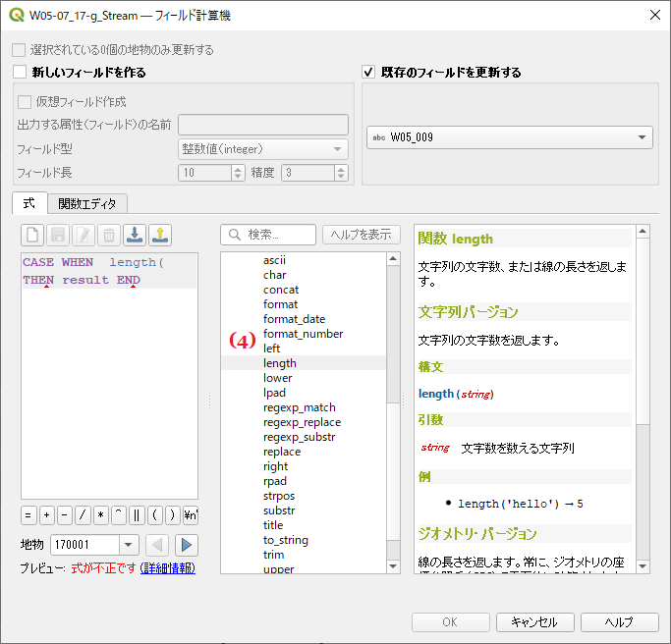Insert the string concatenation || operator
The image size is (671, 644).
136,515
